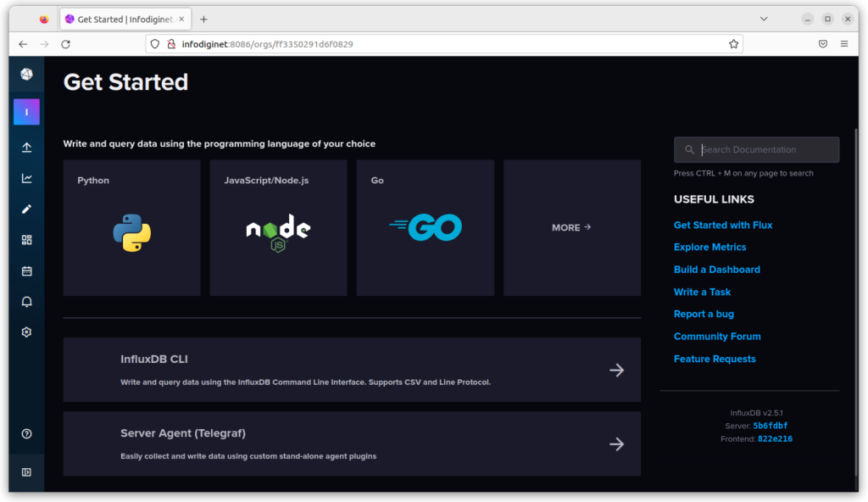Click the tracking protection shield icon
This screenshot has width=868, height=502.
pyautogui.click(x=155, y=44)
